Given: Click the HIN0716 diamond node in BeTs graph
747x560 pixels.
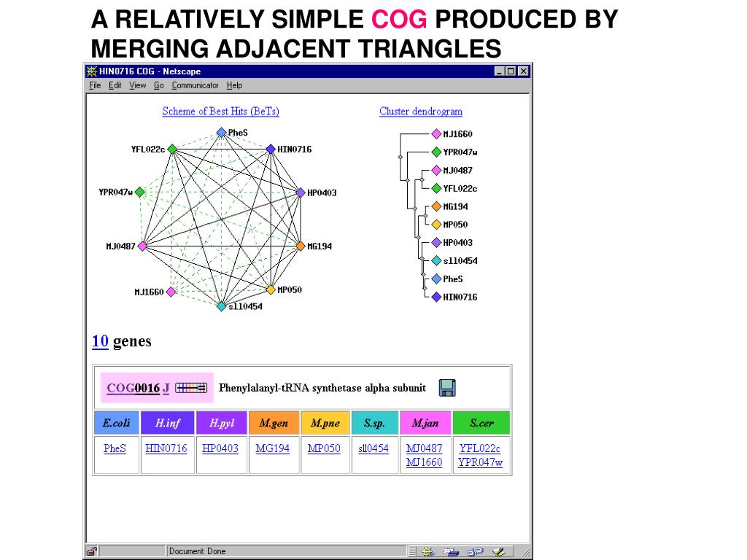Looking at the screenshot, I should (x=271, y=149).
